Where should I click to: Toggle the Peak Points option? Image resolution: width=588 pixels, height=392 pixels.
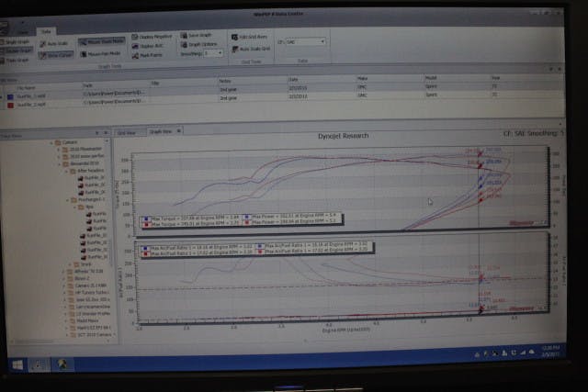[x=150, y=56]
